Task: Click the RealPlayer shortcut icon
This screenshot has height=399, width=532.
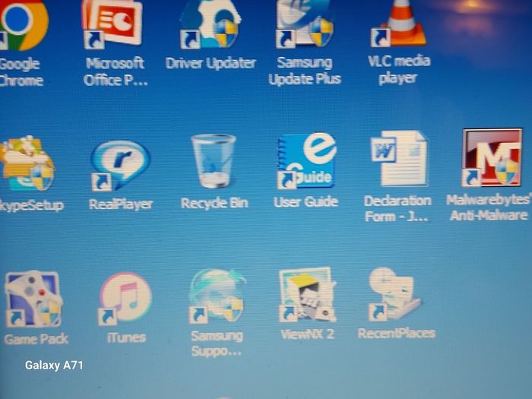Action: tap(120, 165)
